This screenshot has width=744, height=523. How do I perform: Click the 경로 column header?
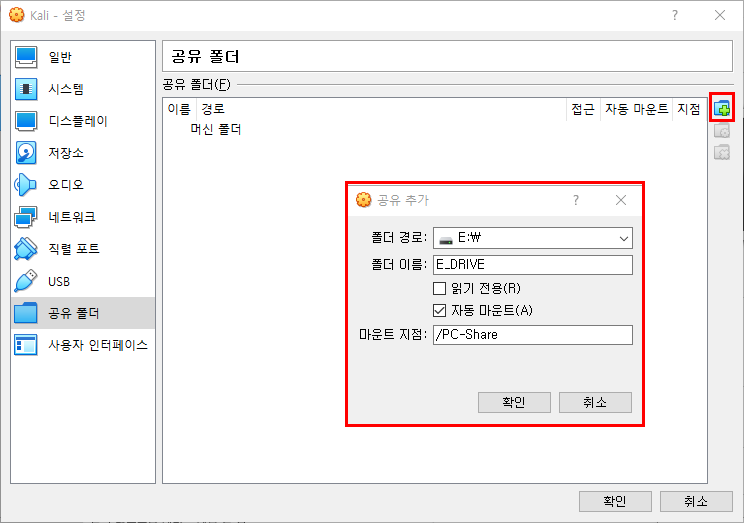[x=381, y=109]
